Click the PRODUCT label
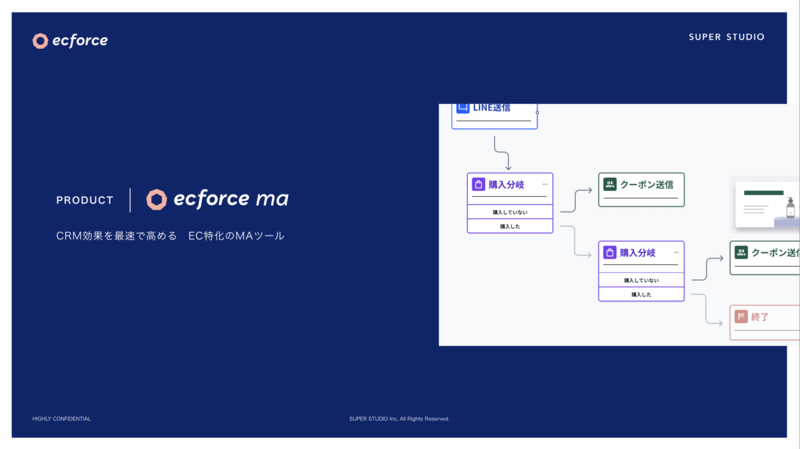Image resolution: width=800 pixels, height=449 pixels. 85,200
